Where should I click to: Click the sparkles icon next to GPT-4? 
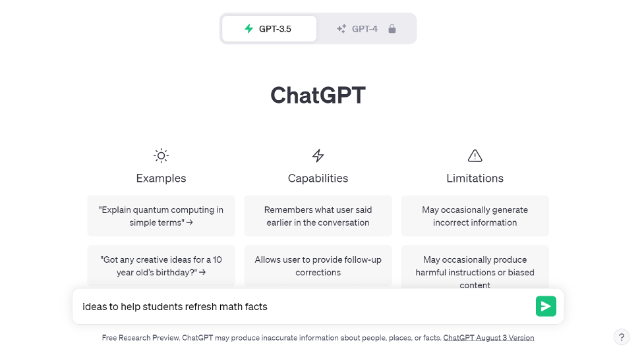click(x=341, y=29)
